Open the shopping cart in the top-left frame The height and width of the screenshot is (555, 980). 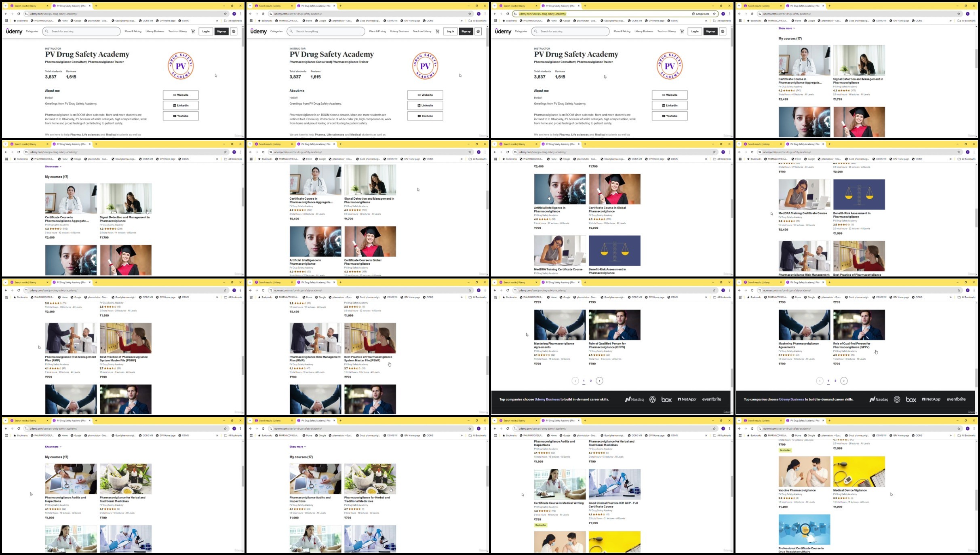pyautogui.click(x=193, y=32)
